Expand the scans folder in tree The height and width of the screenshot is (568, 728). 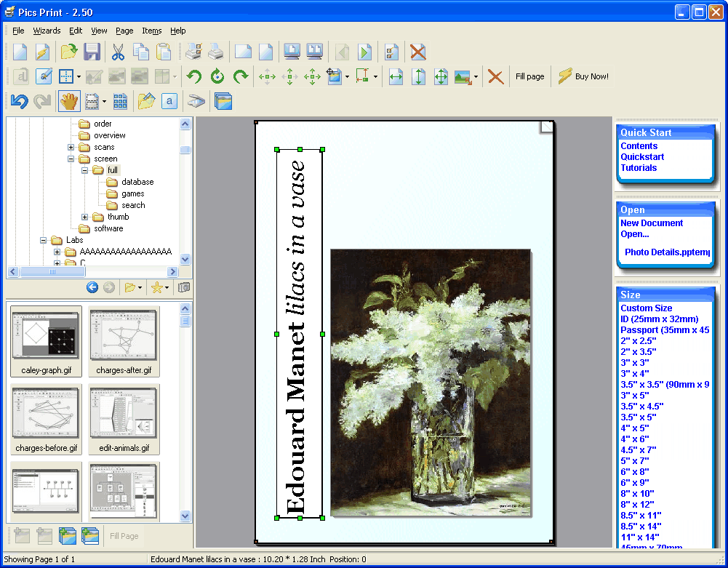[71, 147]
